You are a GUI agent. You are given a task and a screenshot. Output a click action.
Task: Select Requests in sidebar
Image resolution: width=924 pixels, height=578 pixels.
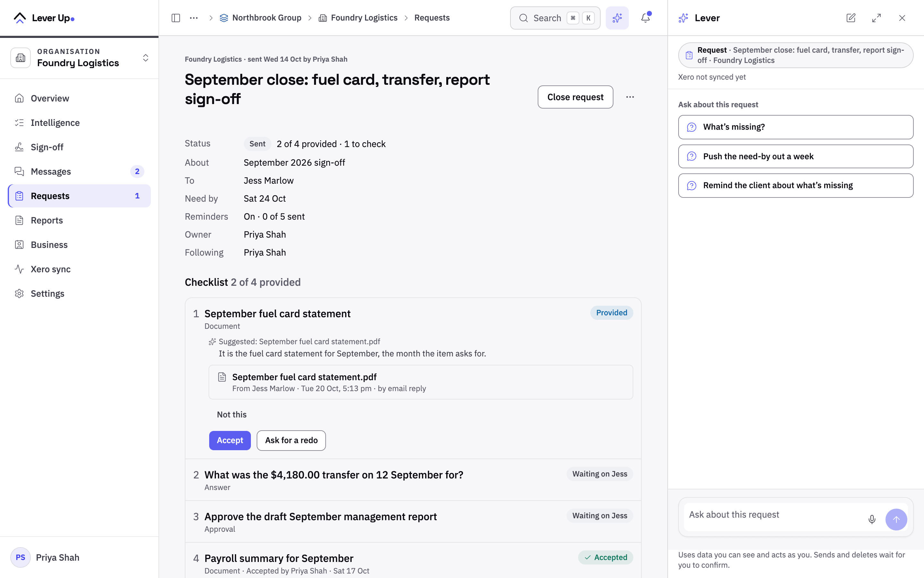80,196
